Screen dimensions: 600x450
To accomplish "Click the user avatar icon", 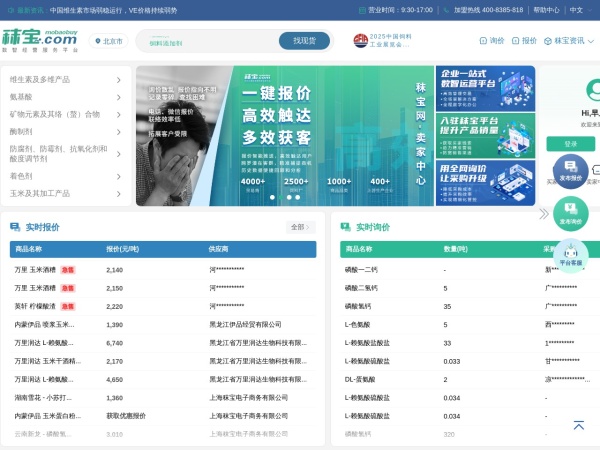I will tap(593, 90).
